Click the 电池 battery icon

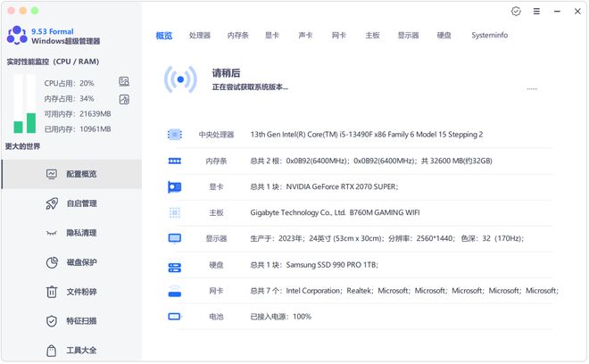(175, 317)
